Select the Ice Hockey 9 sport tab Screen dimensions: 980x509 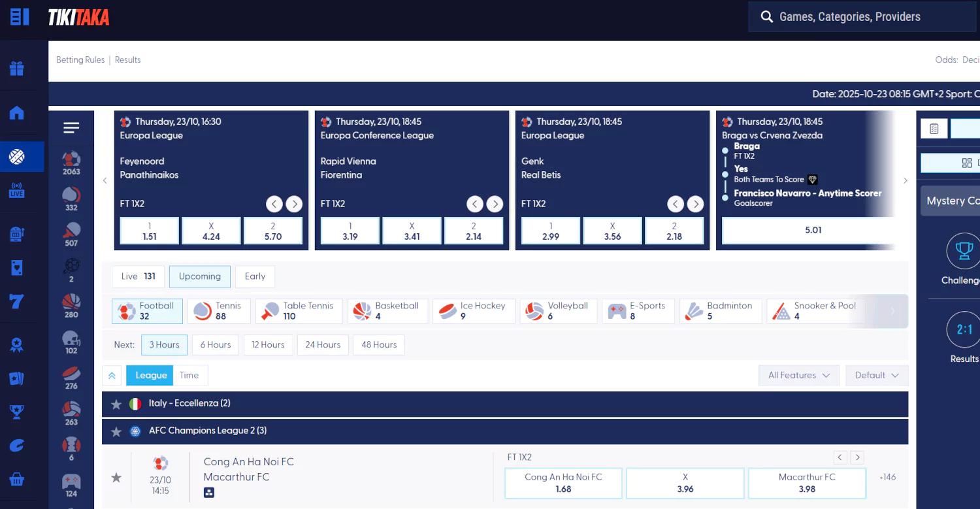(x=474, y=311)
